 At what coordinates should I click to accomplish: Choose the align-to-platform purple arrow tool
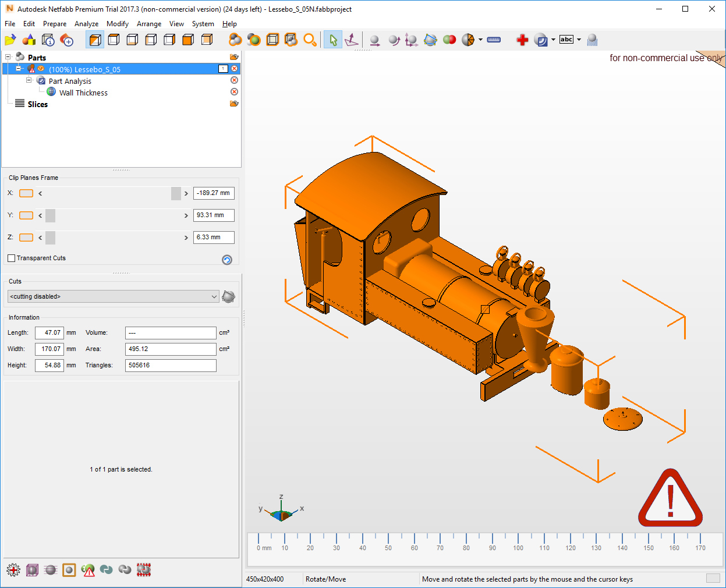(352, 40)
